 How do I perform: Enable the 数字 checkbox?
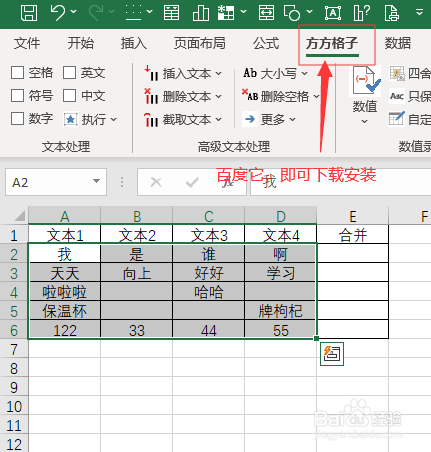pyautogui.click(x=17, y=118)
